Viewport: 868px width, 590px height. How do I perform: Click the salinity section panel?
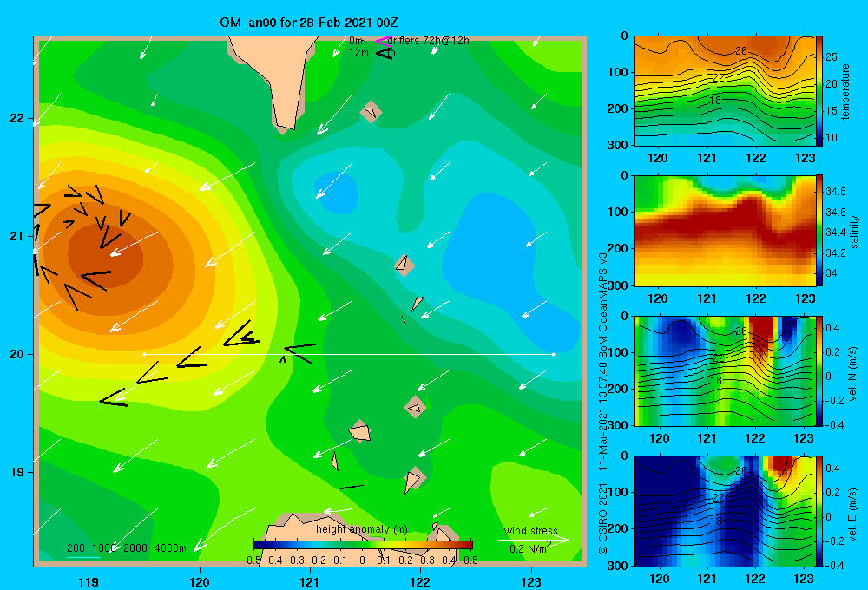[724, 231]
